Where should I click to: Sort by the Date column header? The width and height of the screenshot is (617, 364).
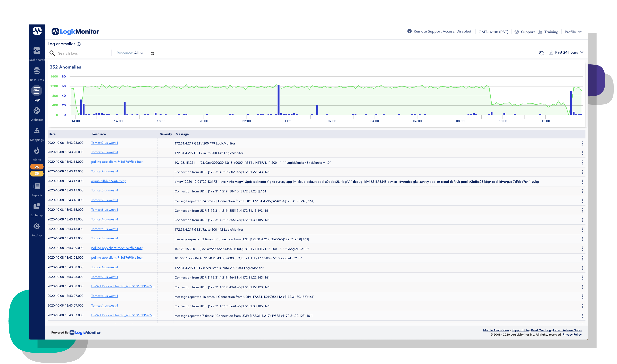(x=52, y=134)
